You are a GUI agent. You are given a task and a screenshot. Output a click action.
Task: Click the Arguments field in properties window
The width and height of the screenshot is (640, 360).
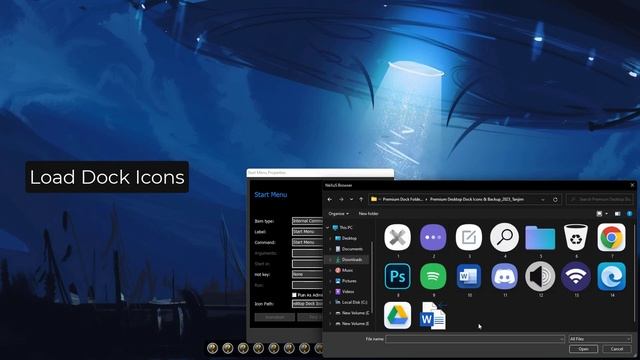tap(307, 253)
